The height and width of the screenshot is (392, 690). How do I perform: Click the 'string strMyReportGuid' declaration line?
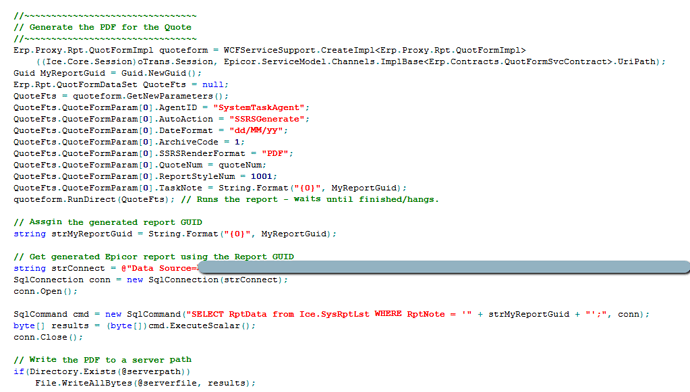click(x=175, y=234)
